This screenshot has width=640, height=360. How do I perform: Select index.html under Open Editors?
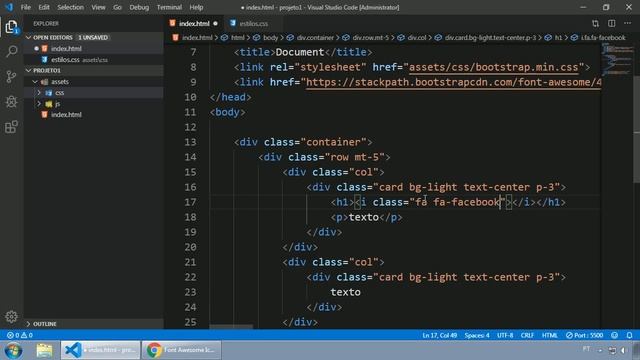pos(66,49)
